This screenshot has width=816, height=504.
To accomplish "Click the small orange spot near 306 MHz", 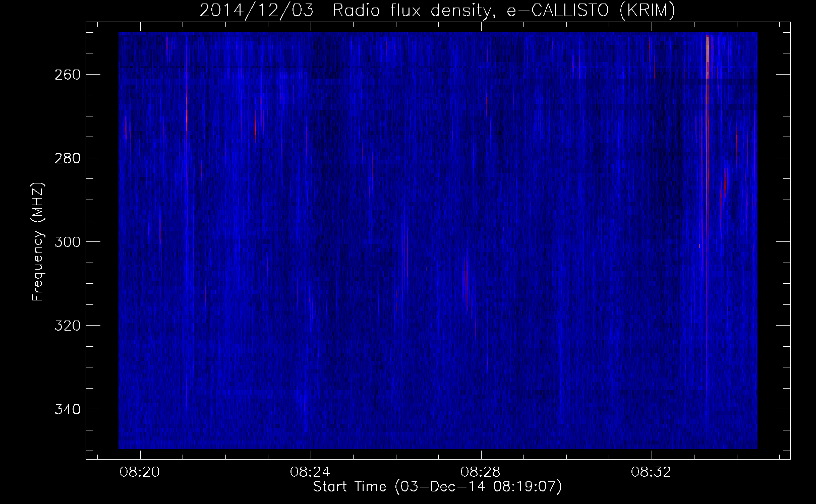I will pos(427,269).
